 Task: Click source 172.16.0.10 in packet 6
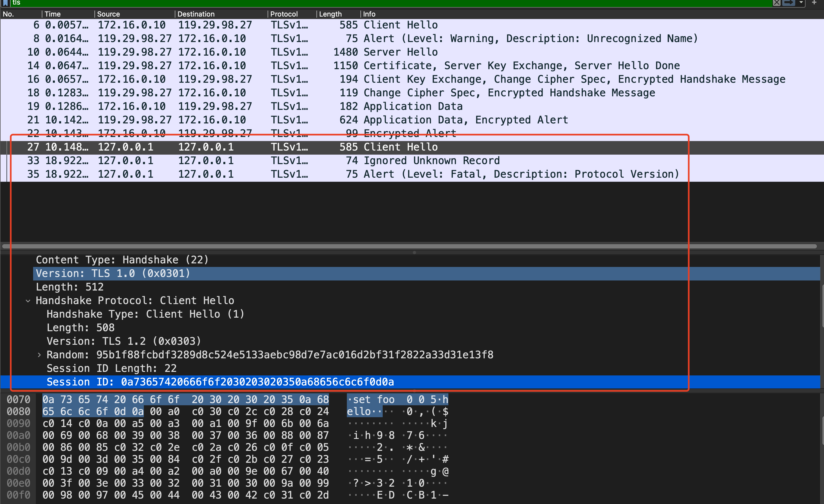pyautogui.click(x=132, y=25)
